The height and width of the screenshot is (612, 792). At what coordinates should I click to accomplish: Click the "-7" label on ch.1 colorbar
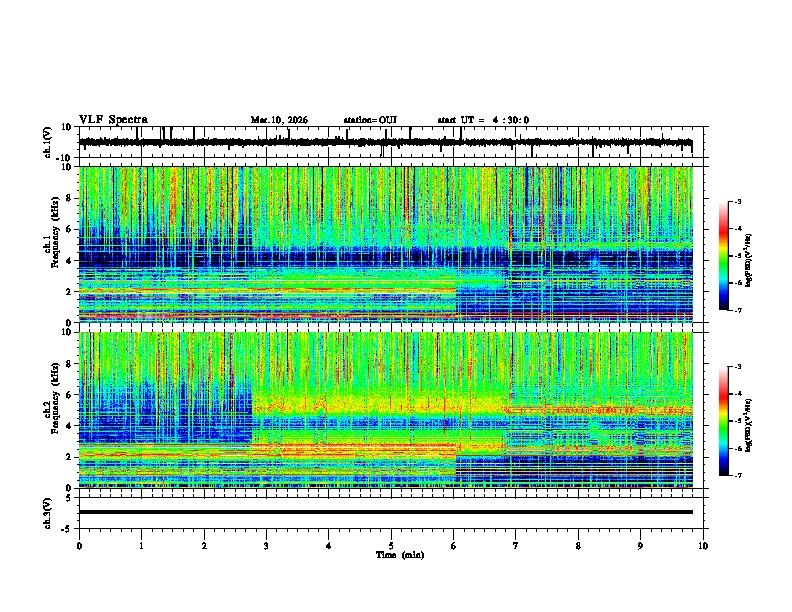pyautogui.click(x=737, y=310)
